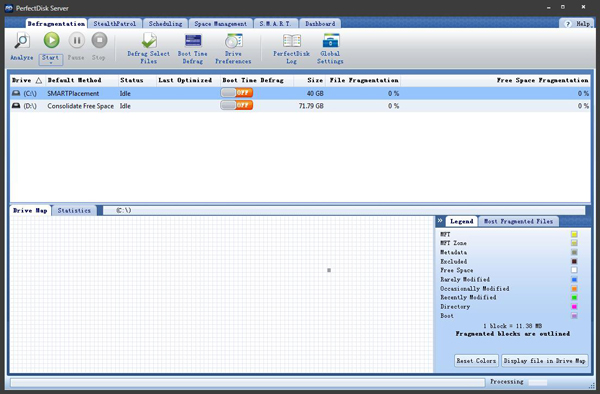Sort by Free Space Fragmentation column header
The height and width of the screenshot is (394, 600).
point(496,80)
